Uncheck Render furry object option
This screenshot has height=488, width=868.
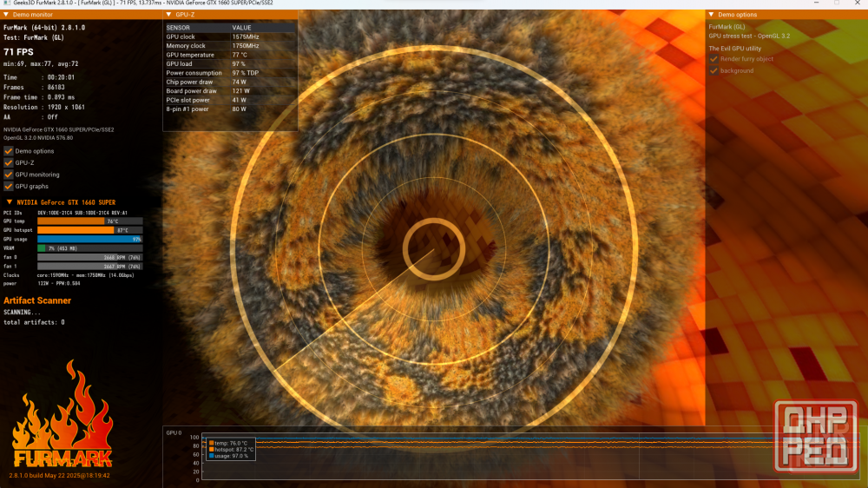[714, 59]
